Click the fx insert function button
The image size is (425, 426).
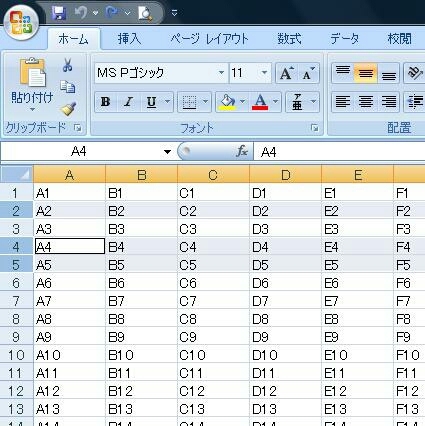point(242,152)
